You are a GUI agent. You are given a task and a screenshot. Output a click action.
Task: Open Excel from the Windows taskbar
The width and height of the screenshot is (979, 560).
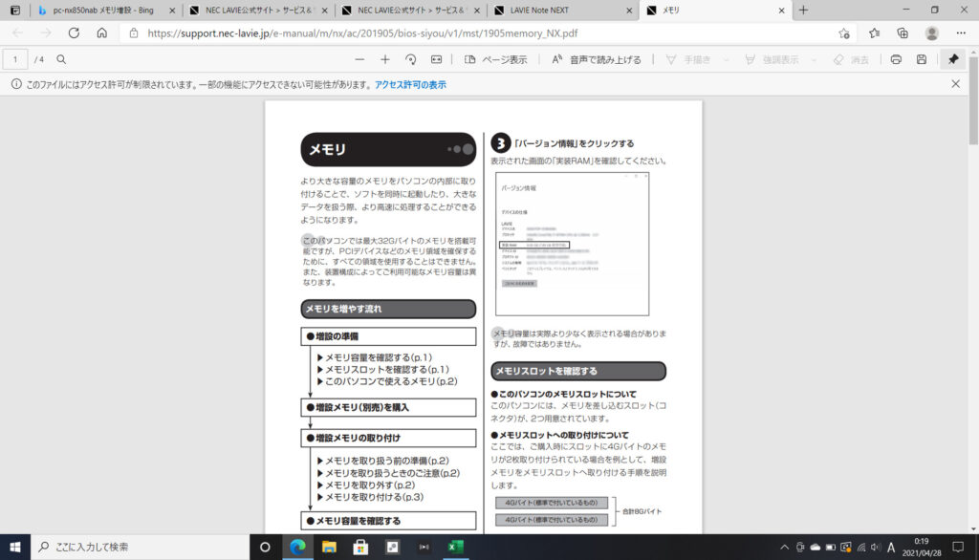click(456, 547)
